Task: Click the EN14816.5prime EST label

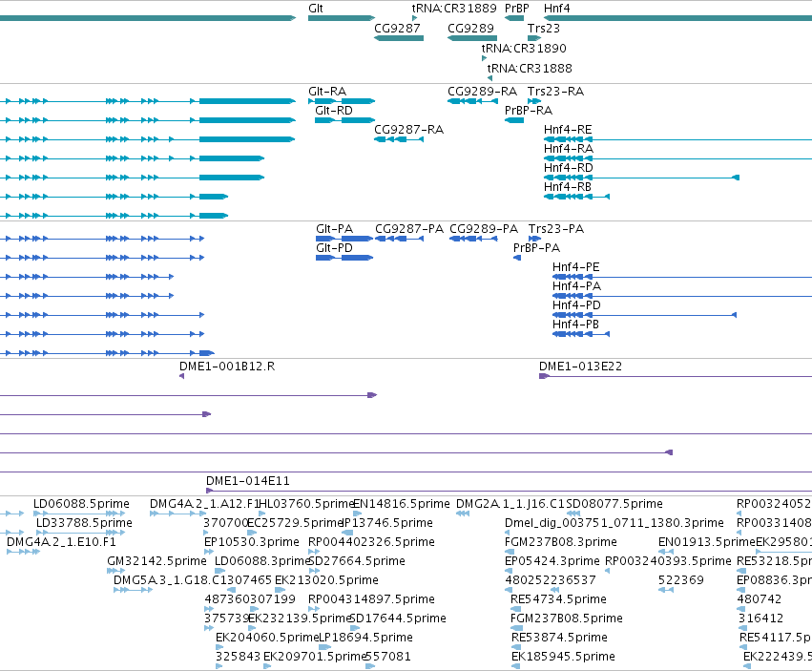Action: (x=402, y=504)
